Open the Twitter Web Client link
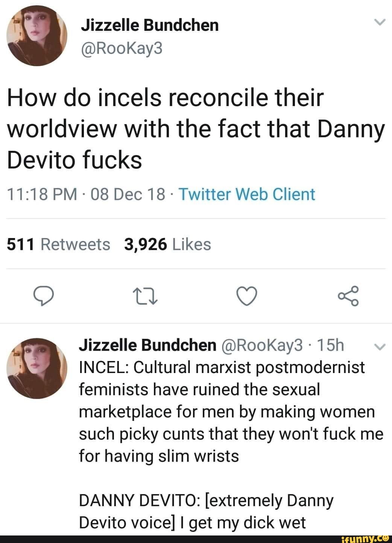The height and width of the screenshot is (543, 392). click(x=247, y=194)
